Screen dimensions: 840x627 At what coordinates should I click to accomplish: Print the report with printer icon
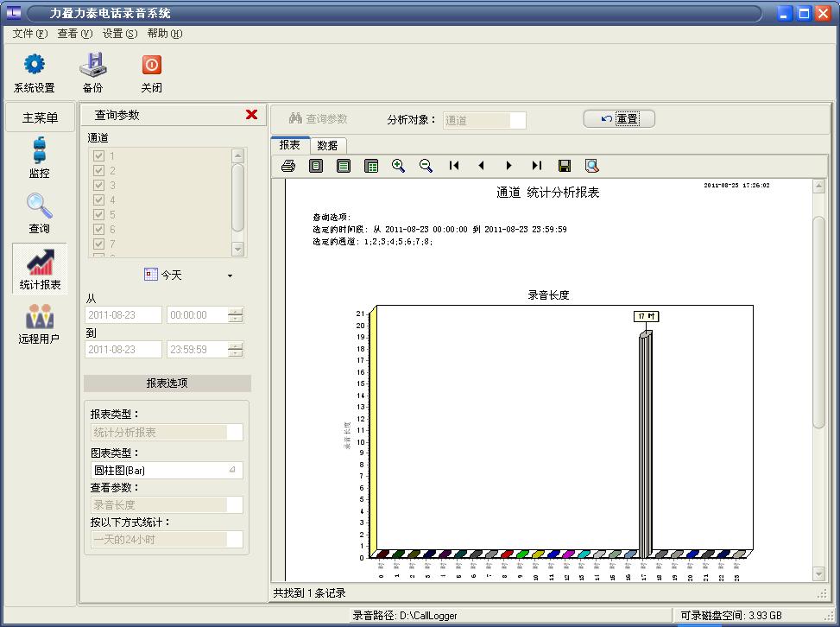(288, 166)
